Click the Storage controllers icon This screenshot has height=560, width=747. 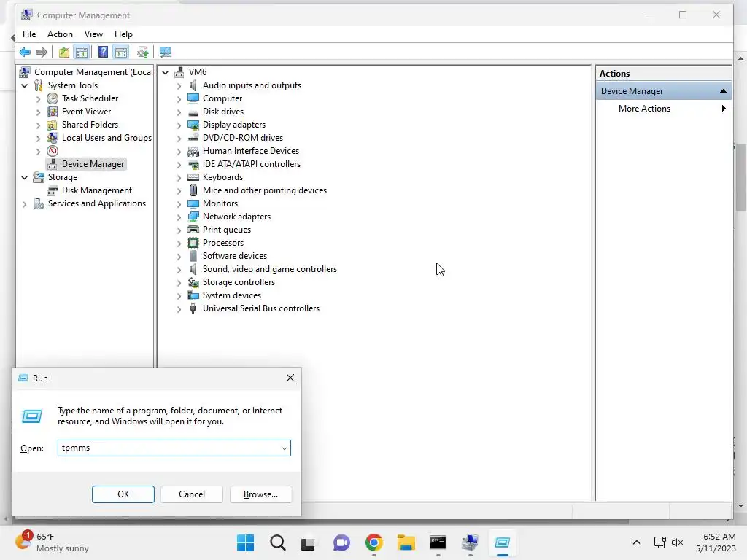(x=193, y=282)
